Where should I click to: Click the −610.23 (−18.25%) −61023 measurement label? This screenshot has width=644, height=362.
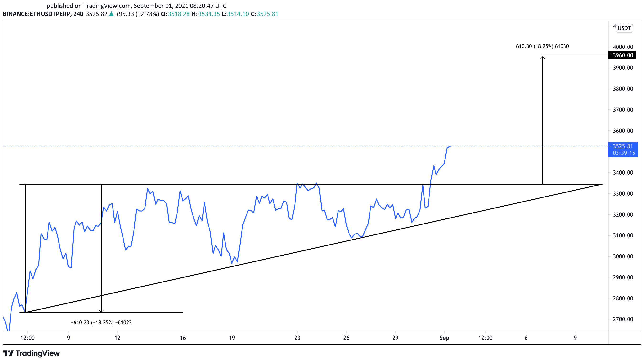point(101,322)
